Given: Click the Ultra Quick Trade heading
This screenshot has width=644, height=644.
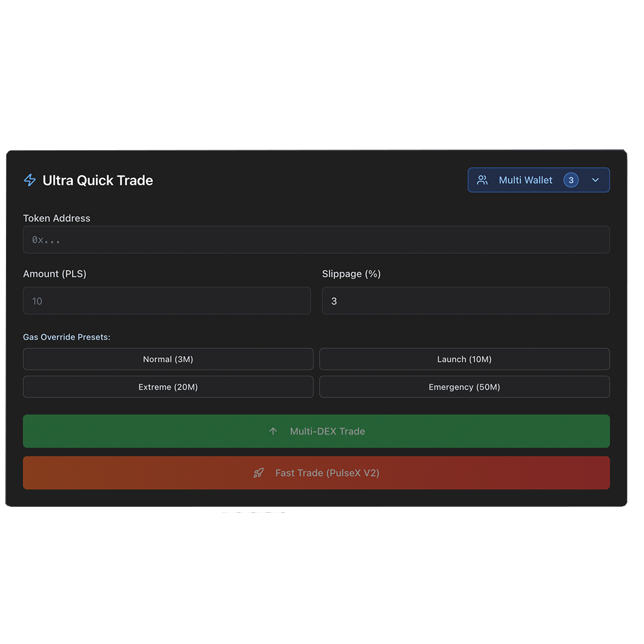Looking at the screenshot, I should point(98,180).
